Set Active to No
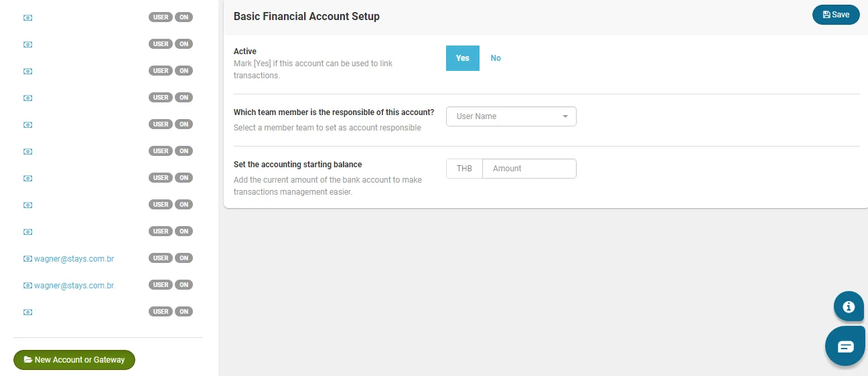Viewport: 868px width, 376px height. [x=496, y=58]
